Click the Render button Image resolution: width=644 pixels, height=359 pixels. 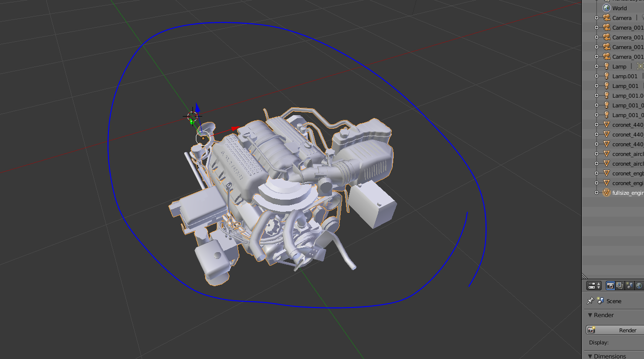coord(615,330)
